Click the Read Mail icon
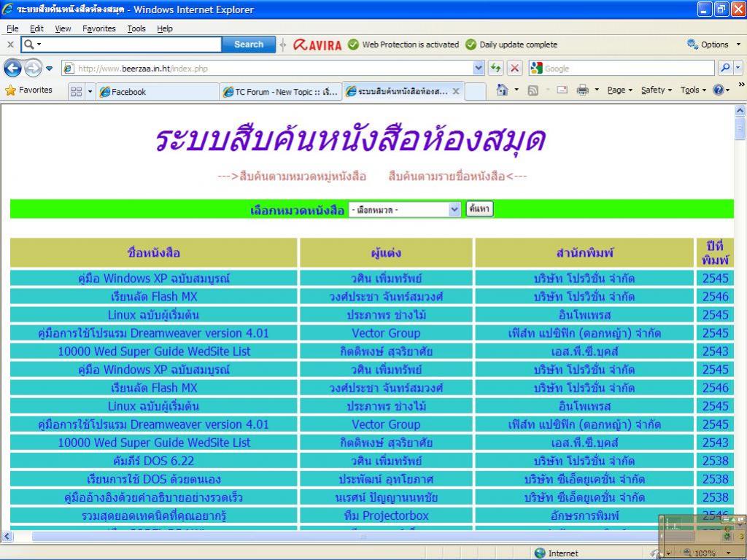Viewport: 747px width, 560px height. (x=562, y=90)
